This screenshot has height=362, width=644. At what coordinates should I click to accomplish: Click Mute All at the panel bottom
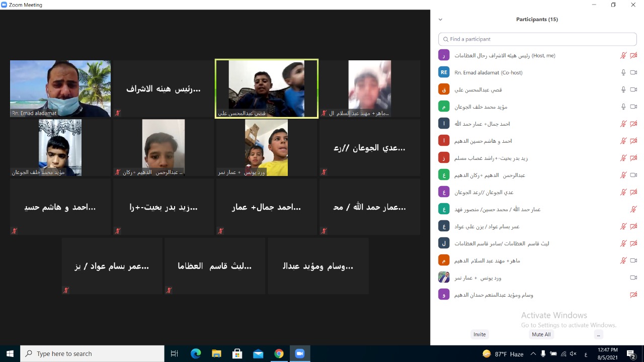[x=541, y=334]
